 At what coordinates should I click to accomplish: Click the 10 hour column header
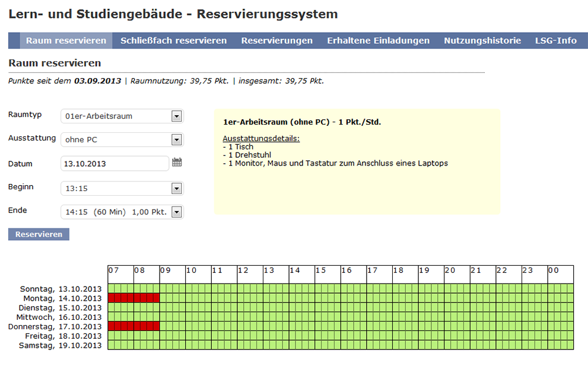click(x=198, y=275)
